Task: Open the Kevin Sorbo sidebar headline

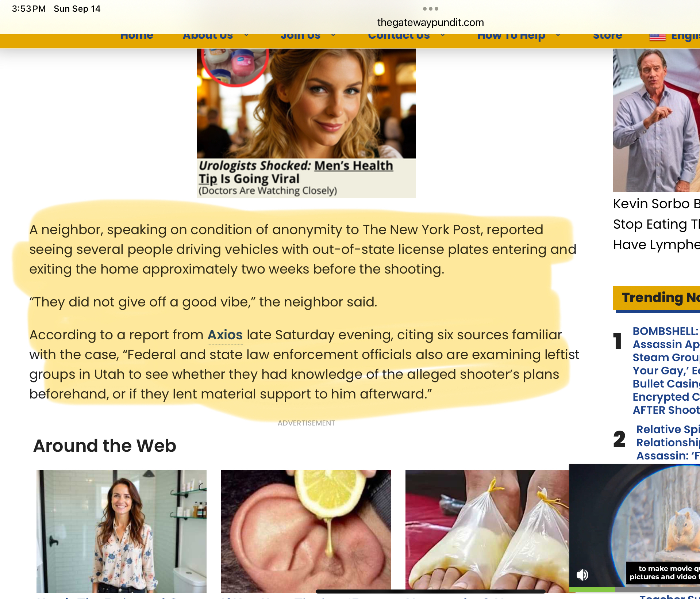Action: click(656, 224)
